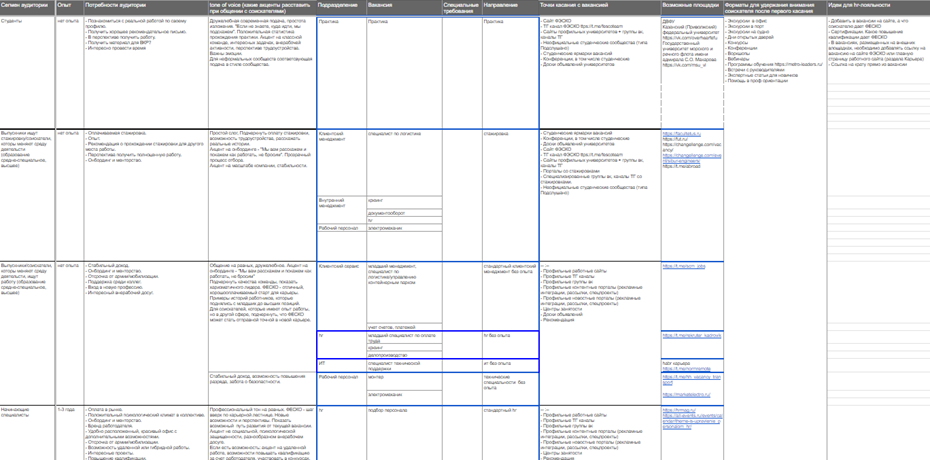930x460 pixels.
Task: Select the "специалист технической поддержки" cell
Action: [x=405, y=366]
